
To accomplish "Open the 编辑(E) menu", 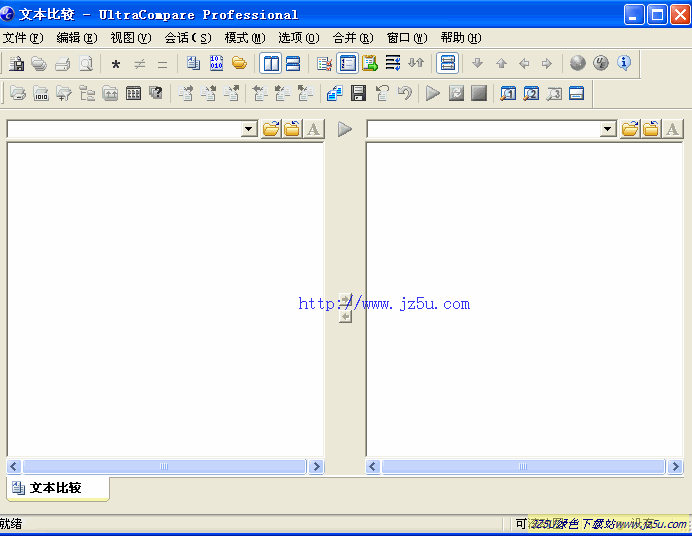I will (77, 38).
